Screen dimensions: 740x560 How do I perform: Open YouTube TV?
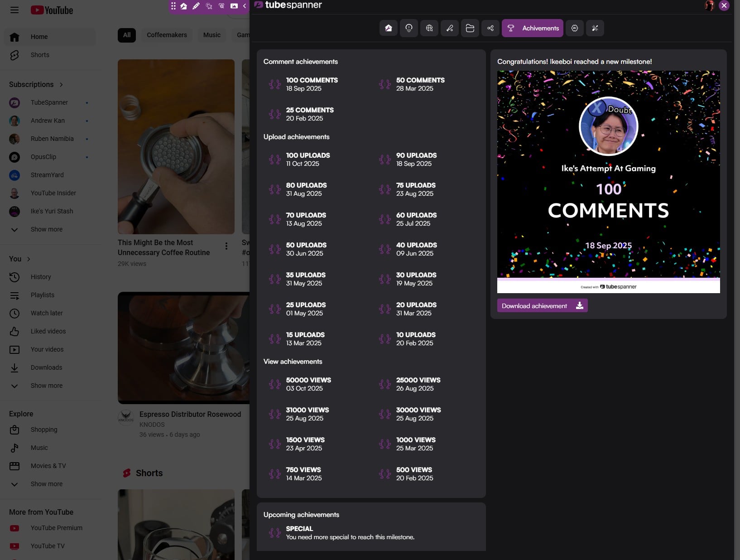click(50, 546)
